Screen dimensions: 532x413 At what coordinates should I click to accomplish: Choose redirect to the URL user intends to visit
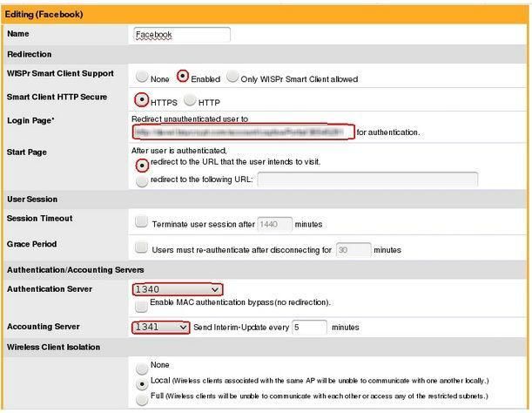click(x=142, y=166)
